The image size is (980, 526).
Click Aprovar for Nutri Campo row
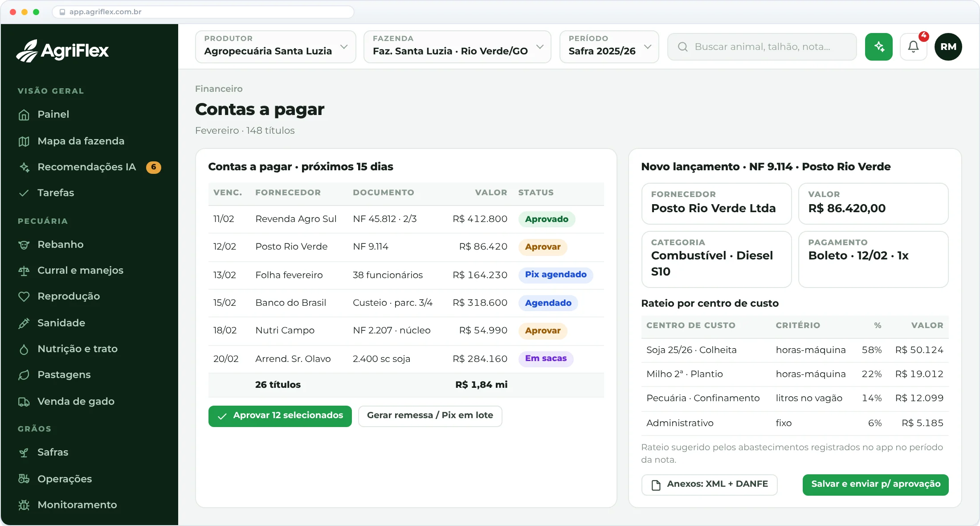(x=543, y=331)
